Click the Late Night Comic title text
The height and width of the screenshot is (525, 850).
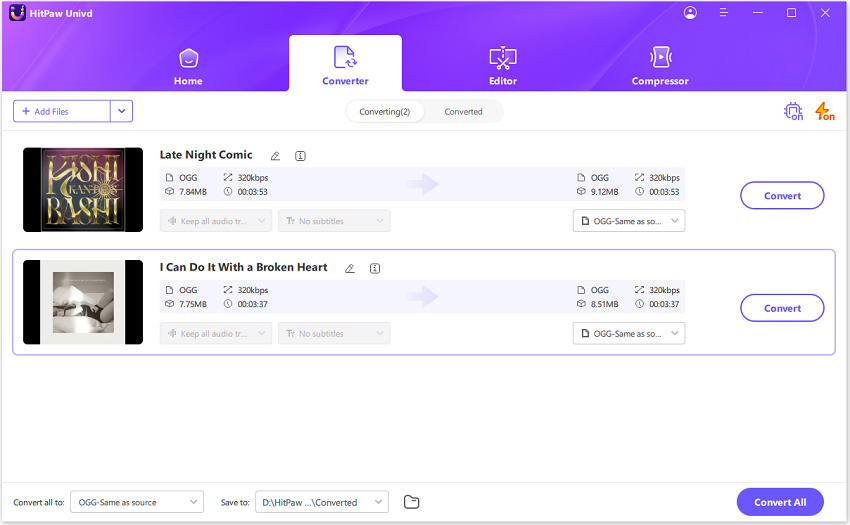tap(206, 155)
